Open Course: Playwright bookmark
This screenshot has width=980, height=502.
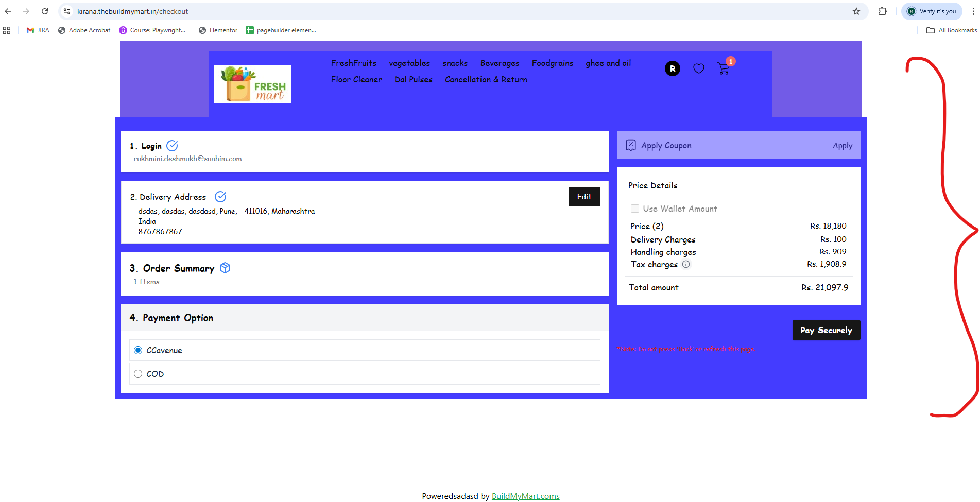[x=152, y=30]
